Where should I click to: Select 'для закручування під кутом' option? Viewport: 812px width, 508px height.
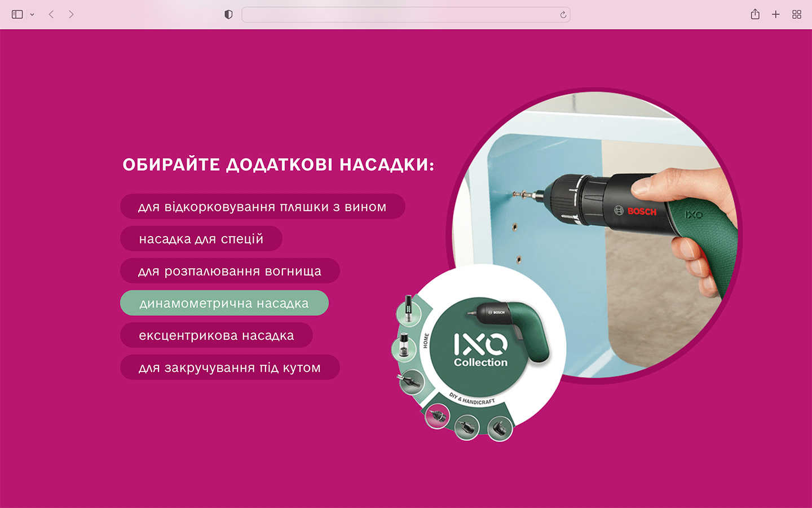click(230, 367)
